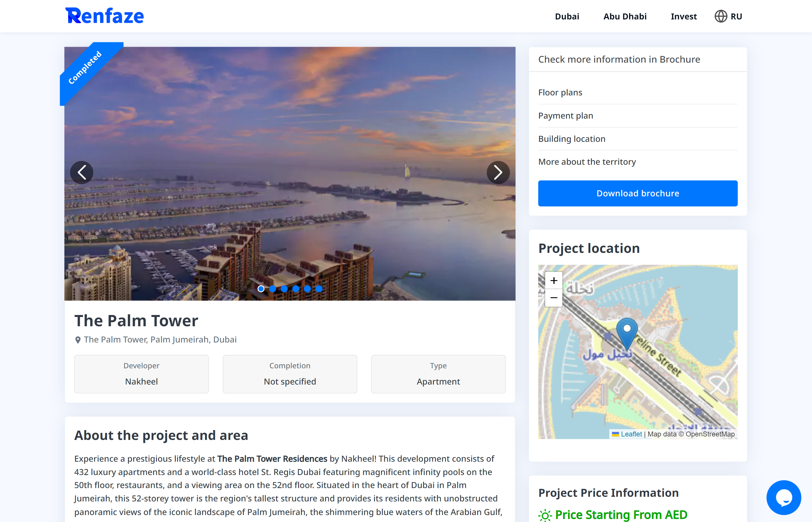812x522 pixels.
Task: Open the Renfaze logo home link
Action: point(104,16)
